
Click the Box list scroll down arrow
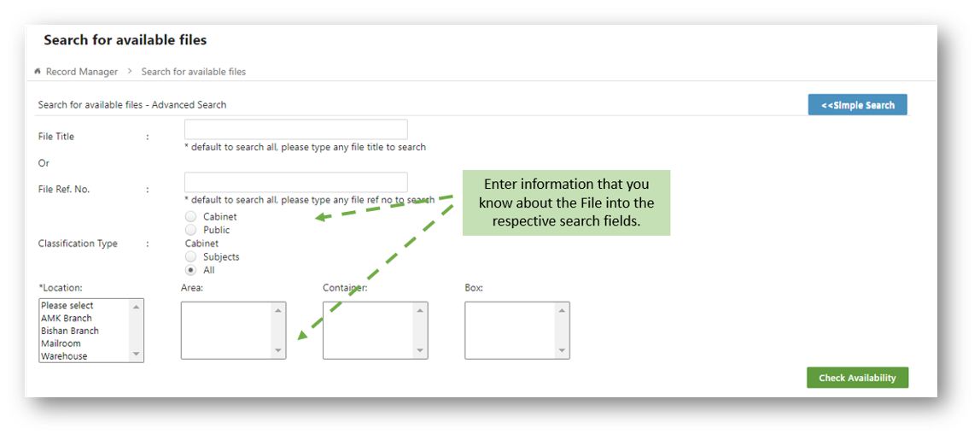(562, 350)
